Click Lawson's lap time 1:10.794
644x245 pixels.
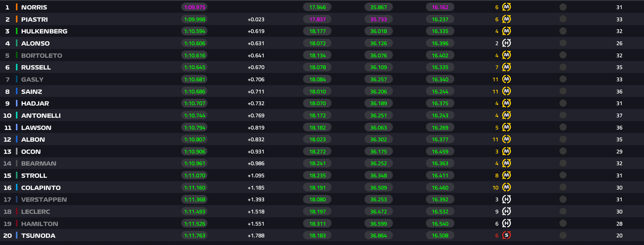pyautogui.click(x=194, y=128)
